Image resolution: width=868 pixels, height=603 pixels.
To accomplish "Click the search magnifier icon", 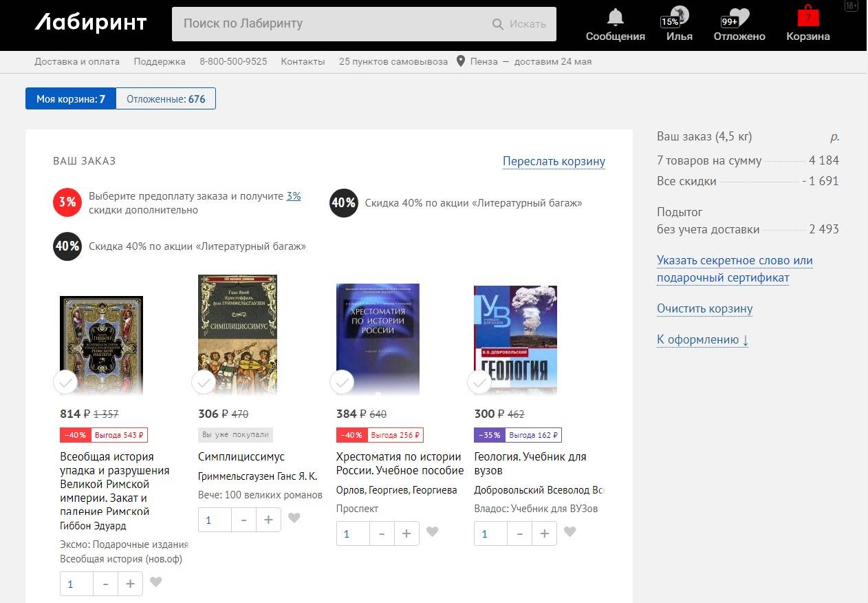I will point(498,24).
